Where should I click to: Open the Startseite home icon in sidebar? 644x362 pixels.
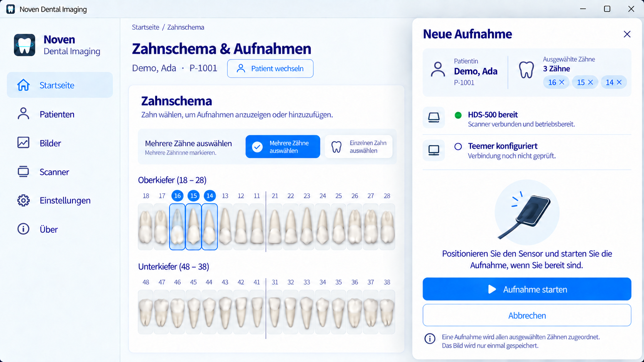tap(23, 85)
